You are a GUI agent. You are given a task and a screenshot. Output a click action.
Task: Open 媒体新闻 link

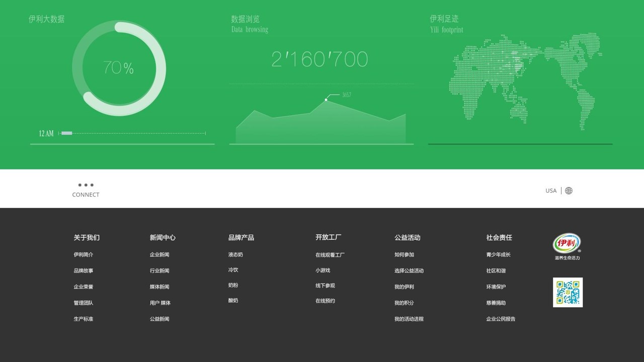(x=159, y=287)
